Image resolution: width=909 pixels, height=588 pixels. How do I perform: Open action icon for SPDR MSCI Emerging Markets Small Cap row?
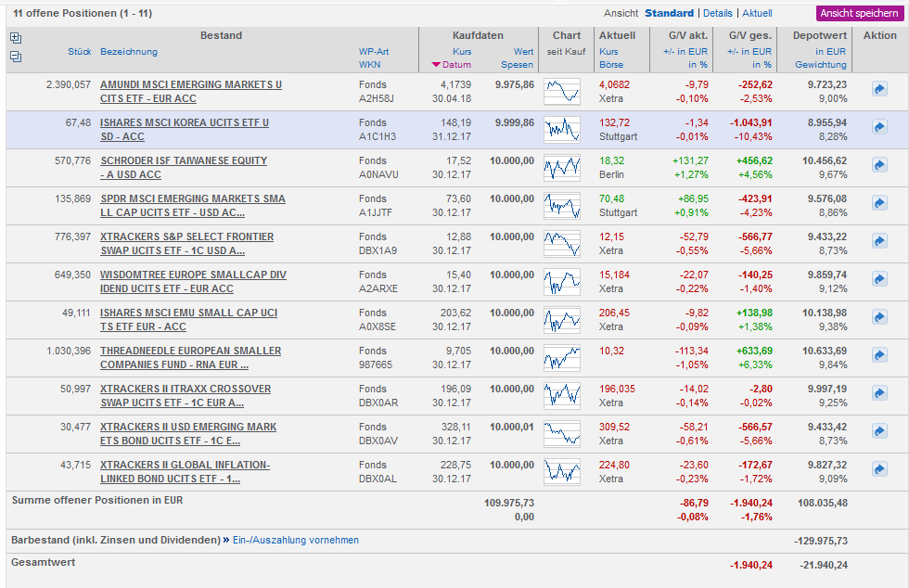coord(879,203)
